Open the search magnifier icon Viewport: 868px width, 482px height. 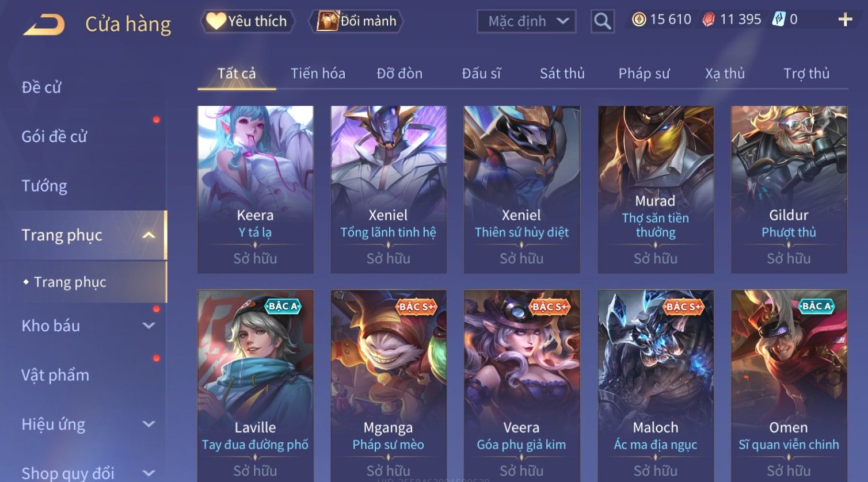pyautogui.click(x=603, y=22)
